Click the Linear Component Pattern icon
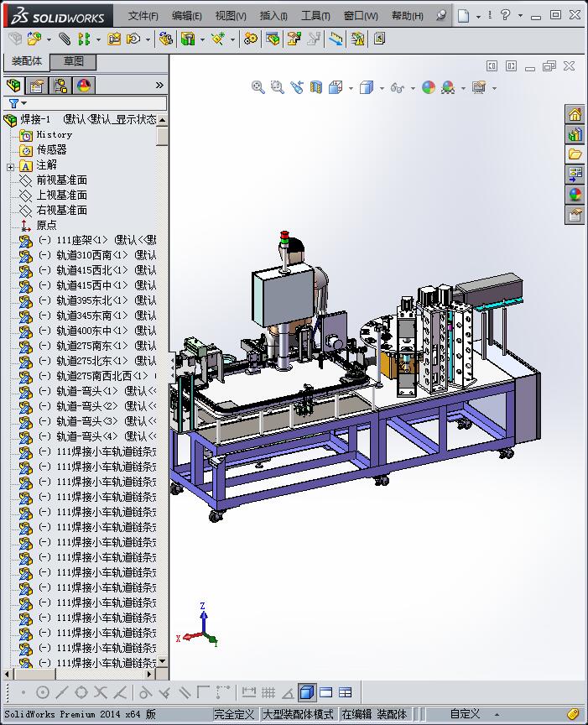This screenshot has width=588, height=725. pos(84,39)
